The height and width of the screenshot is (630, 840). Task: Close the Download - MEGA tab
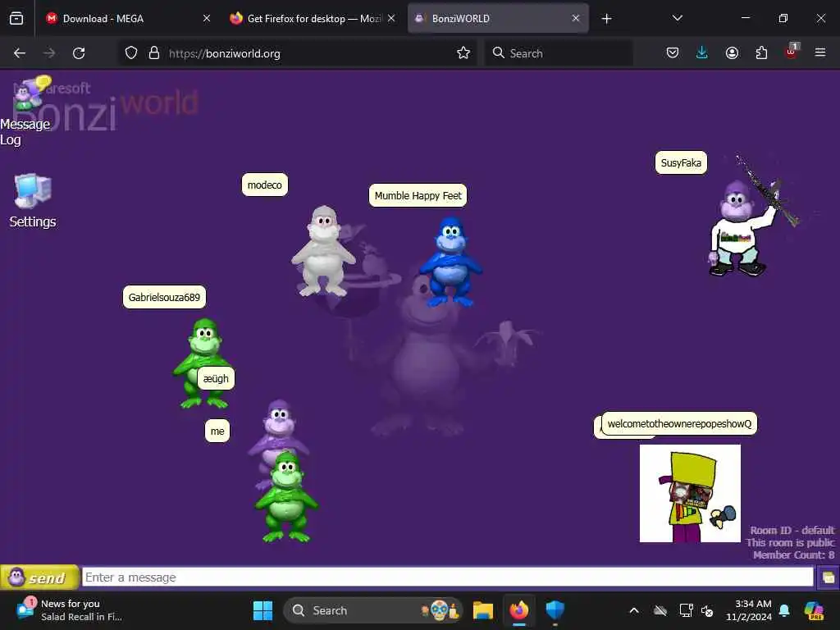tap(207, 18)
